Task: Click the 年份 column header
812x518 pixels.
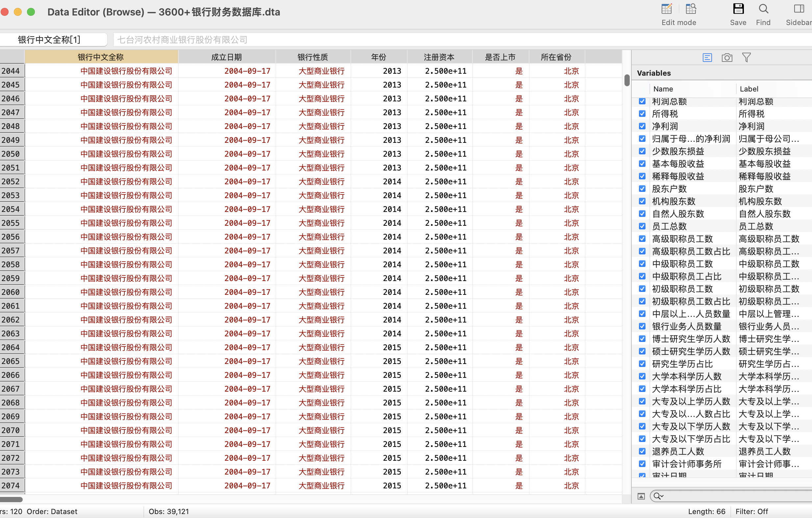Action: click(x=378, y=57)
